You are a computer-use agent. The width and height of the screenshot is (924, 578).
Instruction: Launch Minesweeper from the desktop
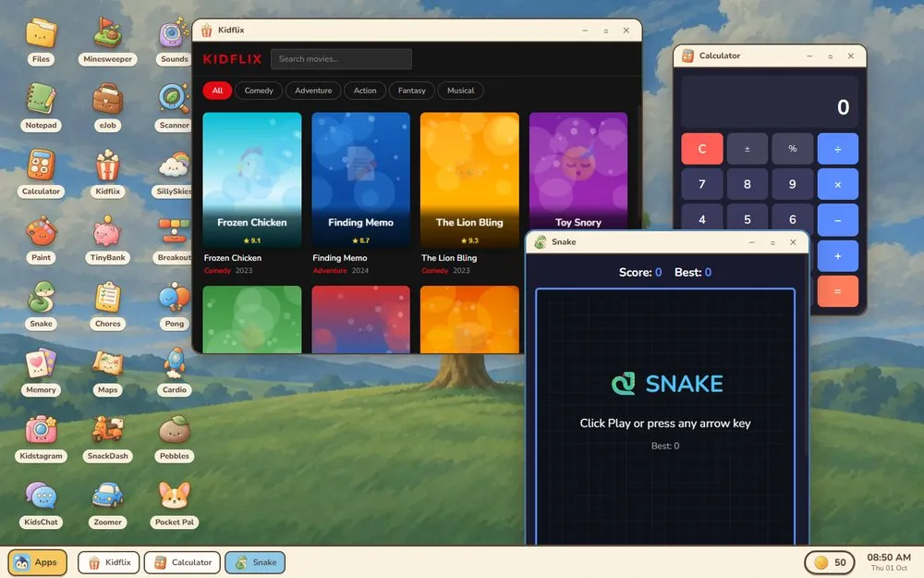click(108, 41)
